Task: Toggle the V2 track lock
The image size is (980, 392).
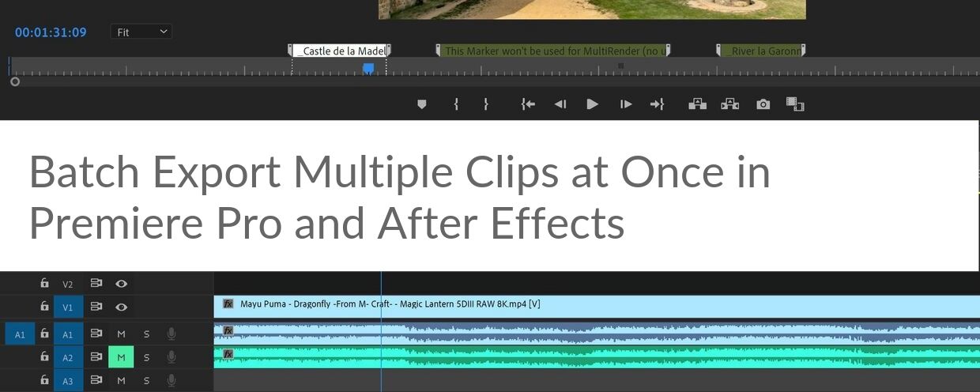Action: pyautogui.click(x=44, y=283)
